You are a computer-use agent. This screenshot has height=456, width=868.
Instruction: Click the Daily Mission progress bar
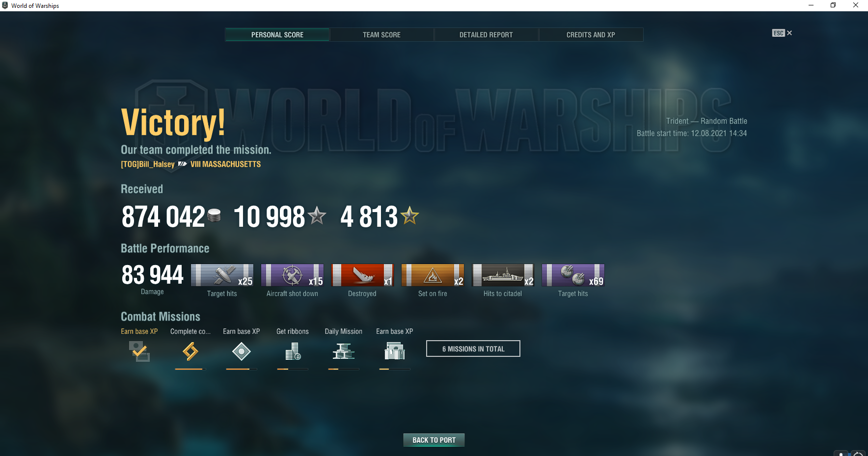tap(344, 369)
